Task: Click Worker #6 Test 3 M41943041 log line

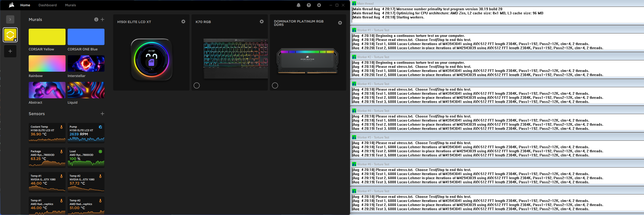Action: 471,182
